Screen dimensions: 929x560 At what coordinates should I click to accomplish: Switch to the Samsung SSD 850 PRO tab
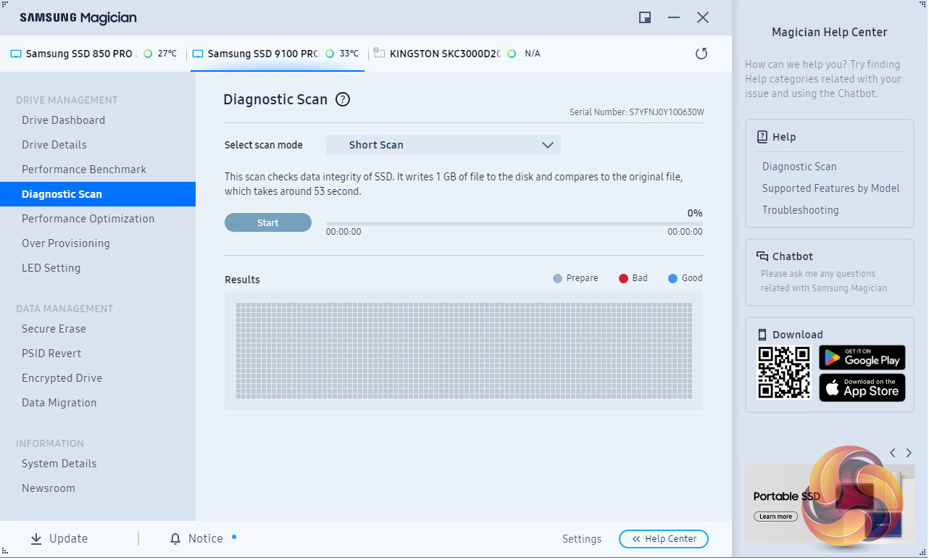tap(80, 54)
